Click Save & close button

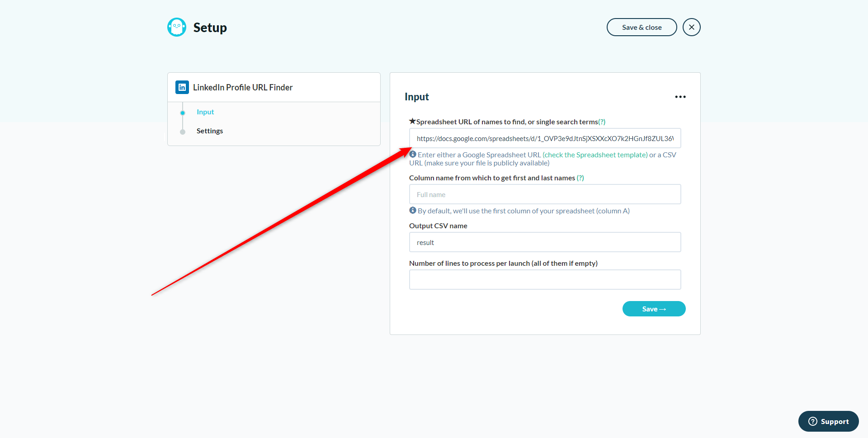(642, 27)
